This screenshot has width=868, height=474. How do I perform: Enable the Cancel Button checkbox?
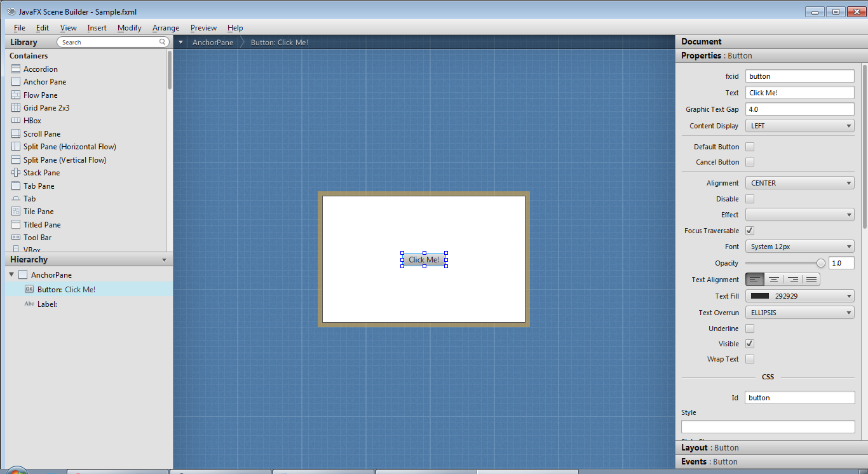click(x=750, y=162)
